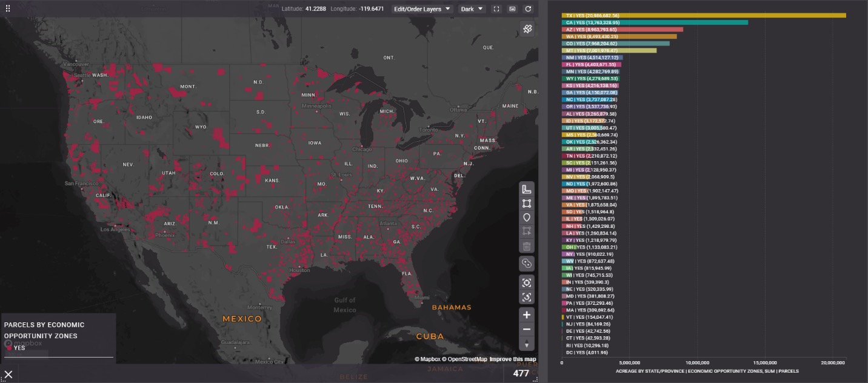Click the zoom to extent target icon
The image size is (868, 383).
(x=527, y=282)
